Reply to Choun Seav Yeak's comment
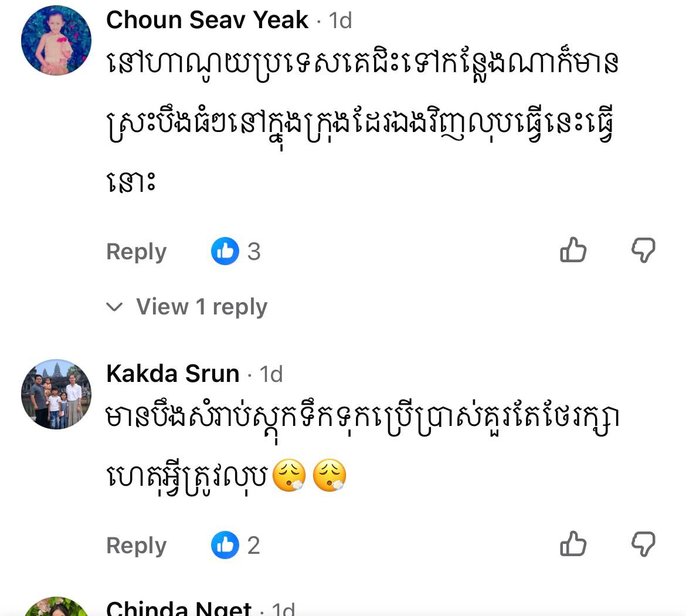This screenshot has height=616, width=686. tap(137, 252)
